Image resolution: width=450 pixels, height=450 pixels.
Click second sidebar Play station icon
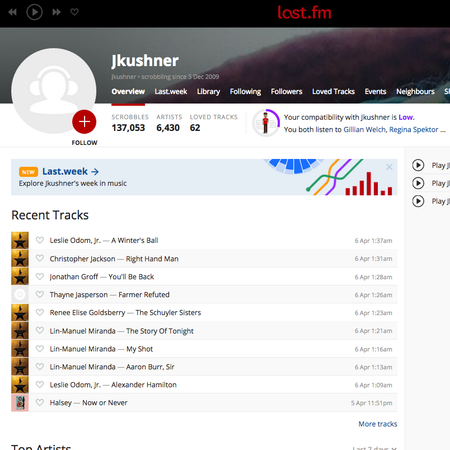point(418,183)
